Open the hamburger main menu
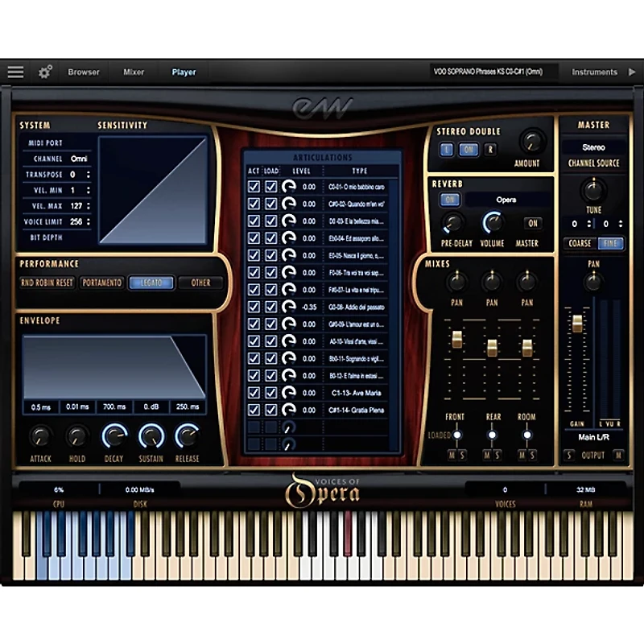The image size is (644, 644). (15, 72)
